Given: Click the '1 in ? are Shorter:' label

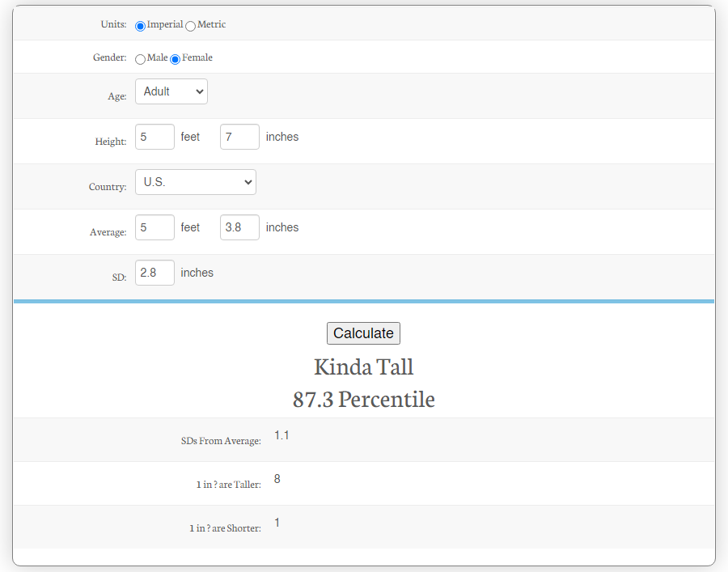Looking at the screenshot, I should [225, 528].
